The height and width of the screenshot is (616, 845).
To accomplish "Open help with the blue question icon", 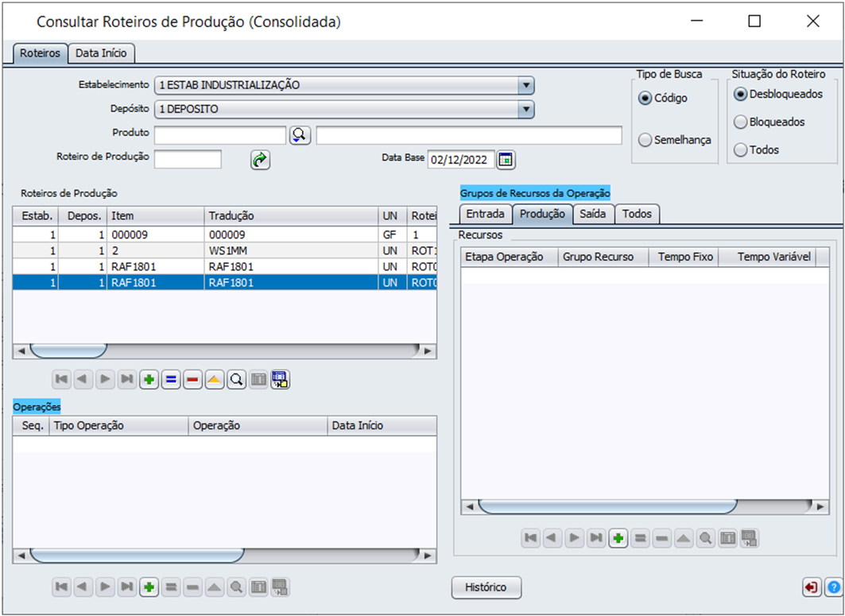I will point(834,587).
